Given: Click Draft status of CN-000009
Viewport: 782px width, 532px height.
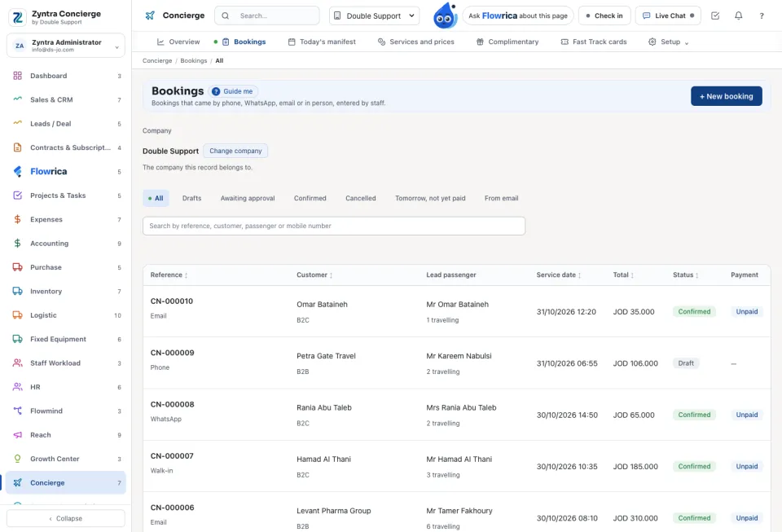Looking at the screenshot, I should tap(686, 363).
